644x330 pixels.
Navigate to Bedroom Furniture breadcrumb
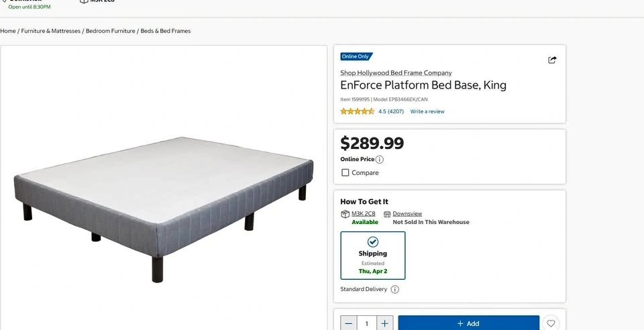tap(111, 31)
